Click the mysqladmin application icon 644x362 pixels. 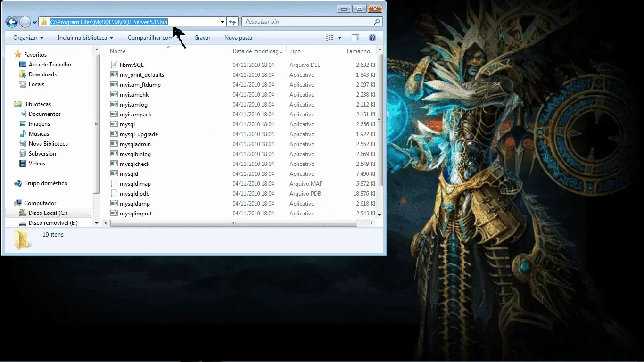[114, 144]
